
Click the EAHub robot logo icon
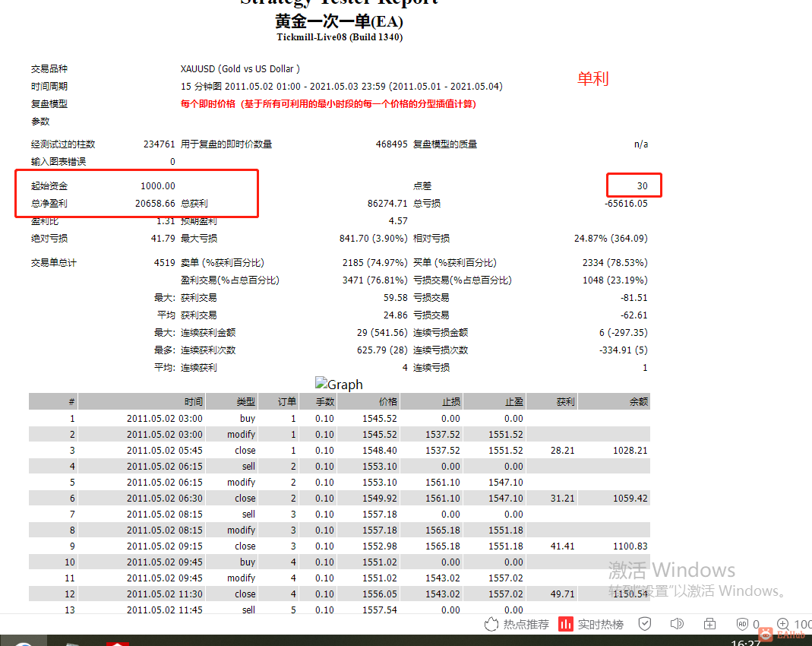pyautogui.click(x=766, y=634)
